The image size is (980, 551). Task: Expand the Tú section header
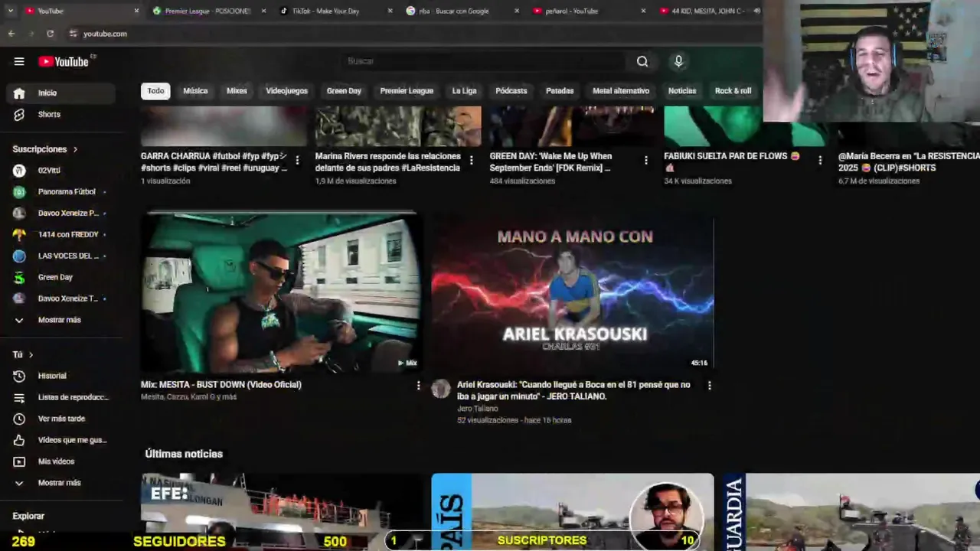point(23,355)
